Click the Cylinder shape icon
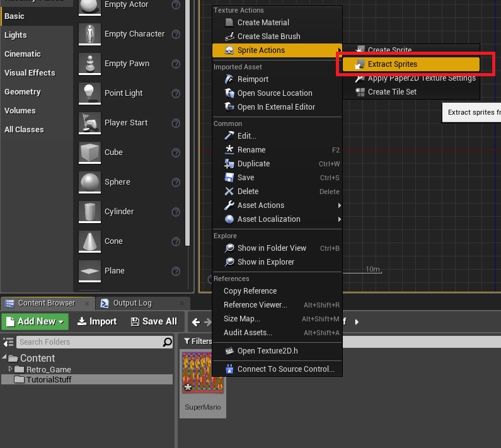 point(89,212)
